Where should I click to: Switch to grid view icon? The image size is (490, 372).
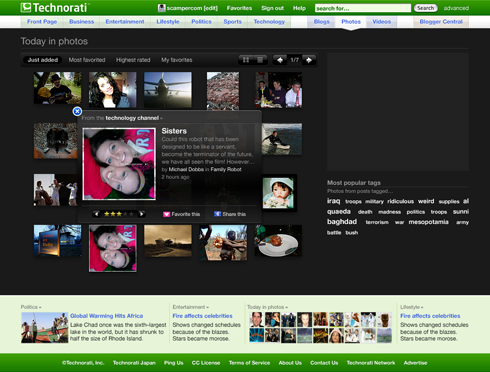[x=246, y=60]
